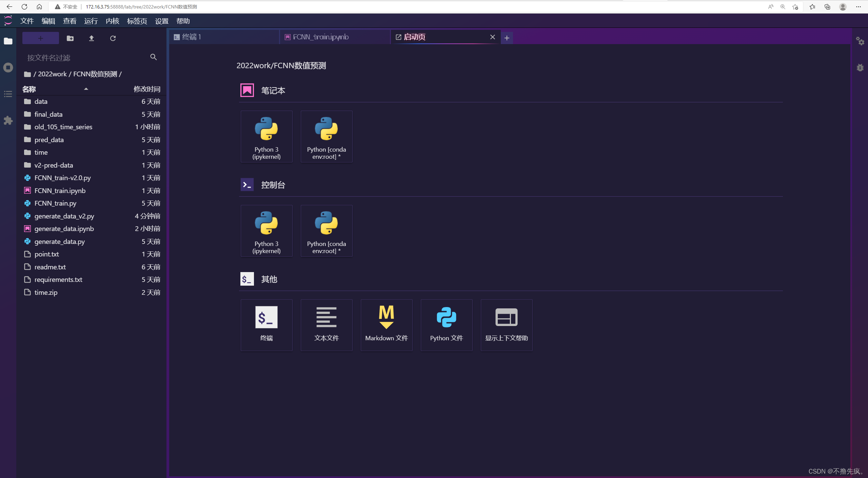868x478 pixels.
Task: Click the new folder icon
Action: [70, 38]
